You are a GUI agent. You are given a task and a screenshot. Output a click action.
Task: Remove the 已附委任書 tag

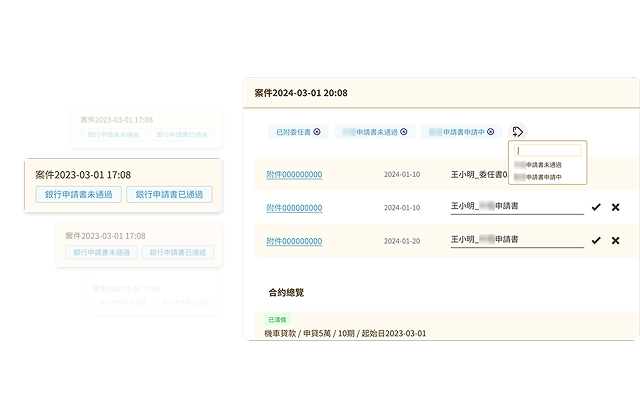pyautogui.click(x=317, y=132)
